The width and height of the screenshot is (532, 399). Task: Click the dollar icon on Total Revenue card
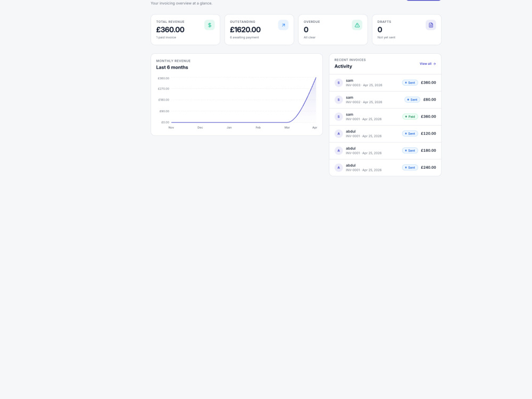(x=209, y=25)
